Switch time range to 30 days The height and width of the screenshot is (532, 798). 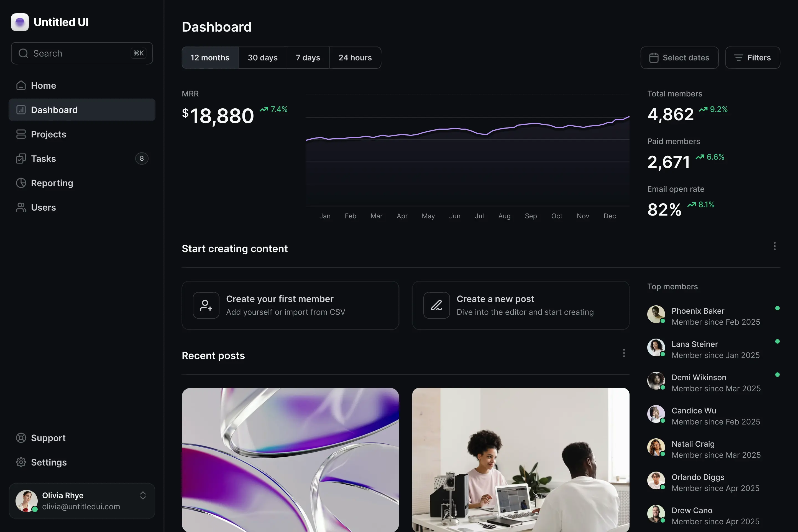(x=263, y=58)
